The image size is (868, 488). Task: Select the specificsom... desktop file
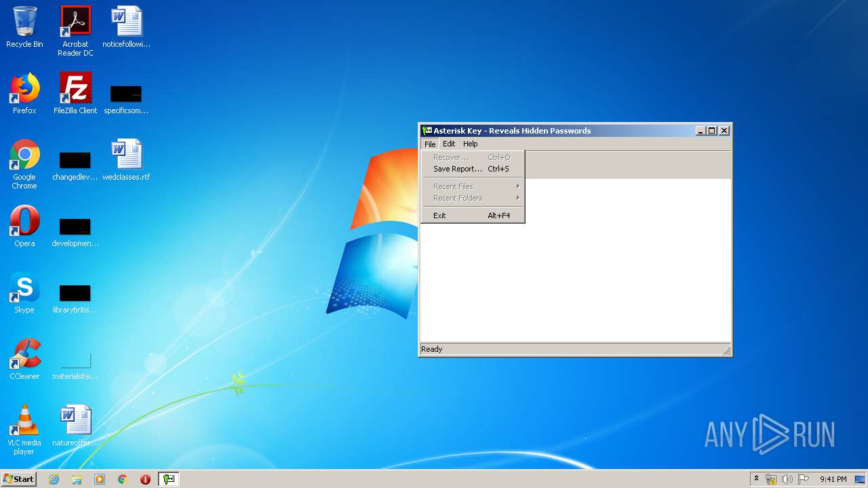click(126, 99)
